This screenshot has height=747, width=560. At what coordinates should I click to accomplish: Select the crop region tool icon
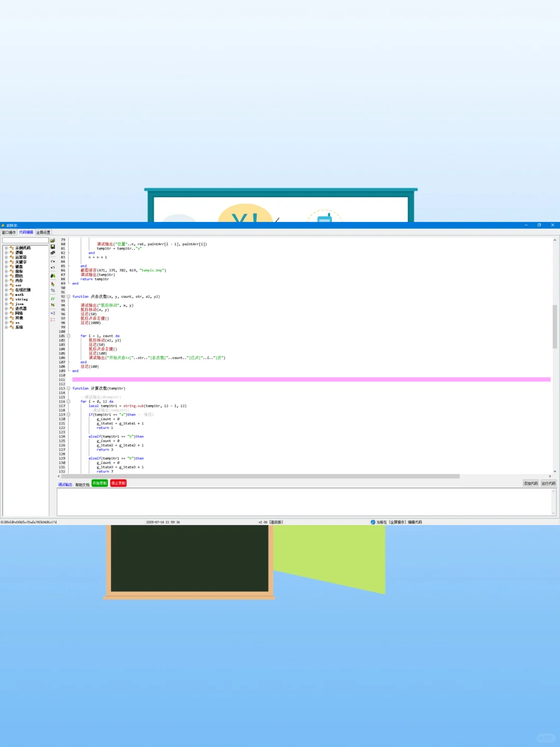(53, 290)
